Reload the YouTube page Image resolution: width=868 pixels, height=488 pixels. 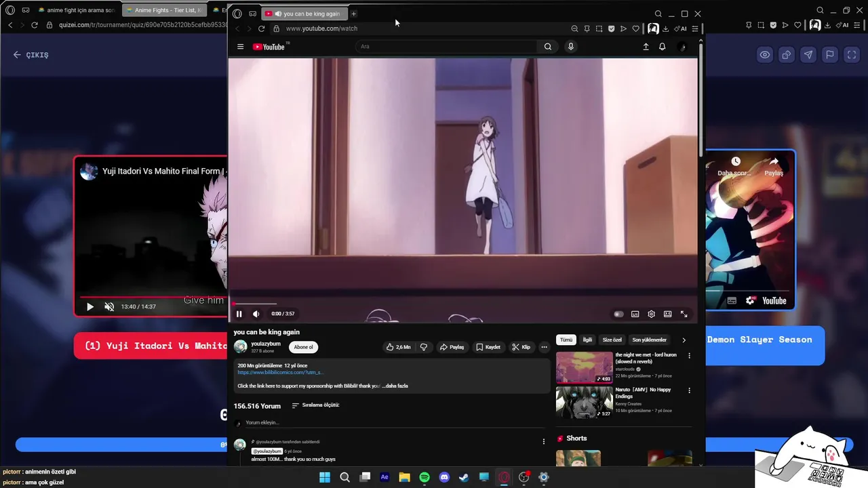pos(261,28)
